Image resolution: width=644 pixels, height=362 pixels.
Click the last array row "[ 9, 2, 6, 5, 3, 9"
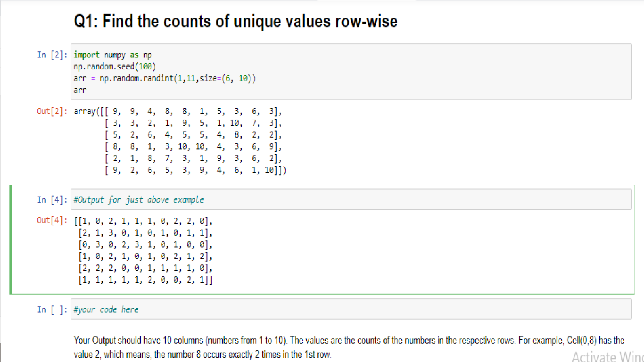[196, 170]
